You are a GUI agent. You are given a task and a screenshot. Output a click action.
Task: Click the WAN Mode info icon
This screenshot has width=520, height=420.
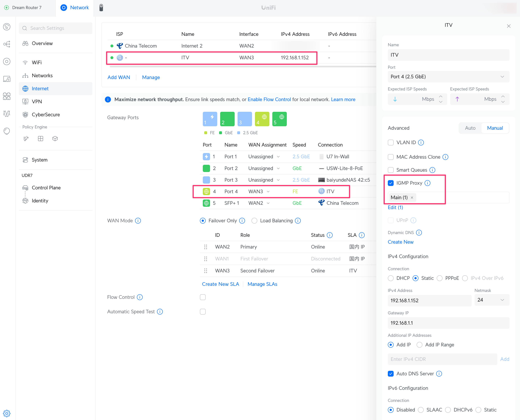point(138,221)
